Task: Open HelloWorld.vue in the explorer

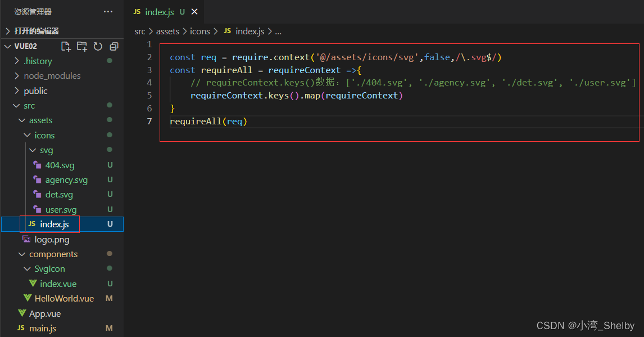Action: pyautogui.click(x=64, y=299)
